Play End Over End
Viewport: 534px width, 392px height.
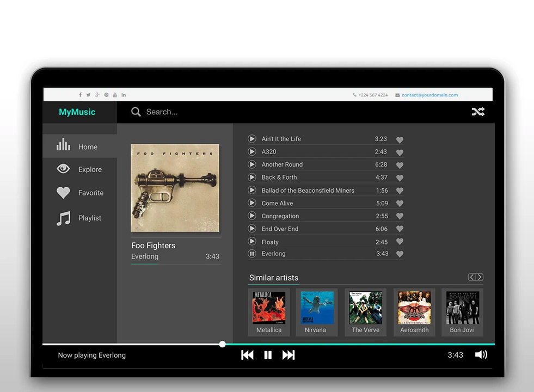pos(252,229)
